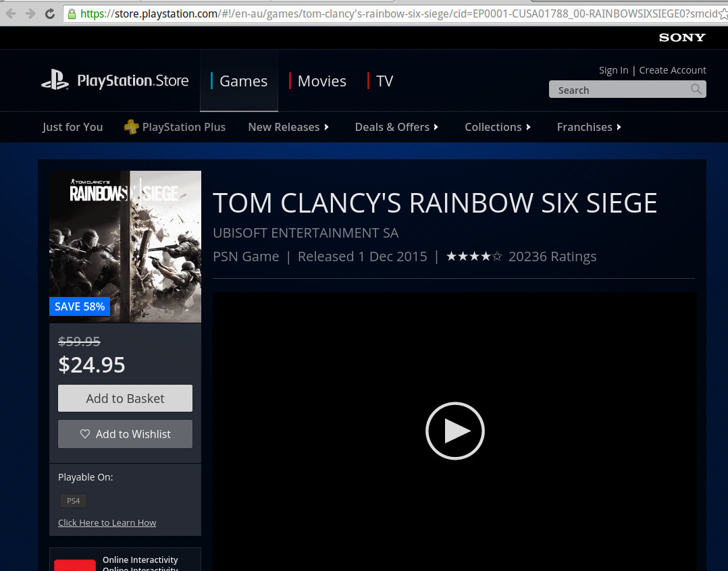This screenshot has height=571, width=728.
Task: Open the TV tab
Action: point(380,81)
